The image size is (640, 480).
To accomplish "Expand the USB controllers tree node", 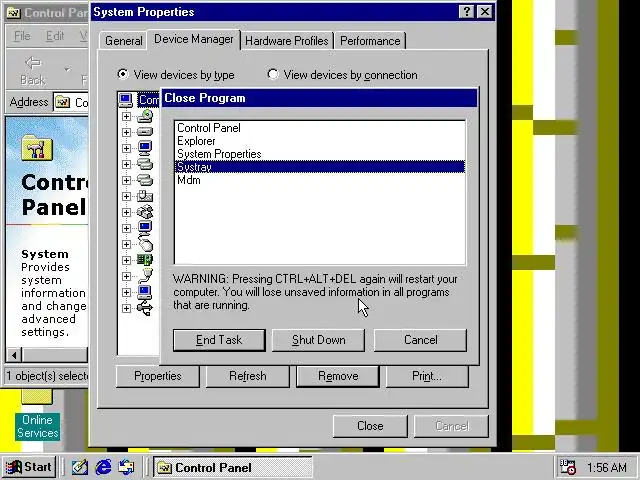I will 126,308.
